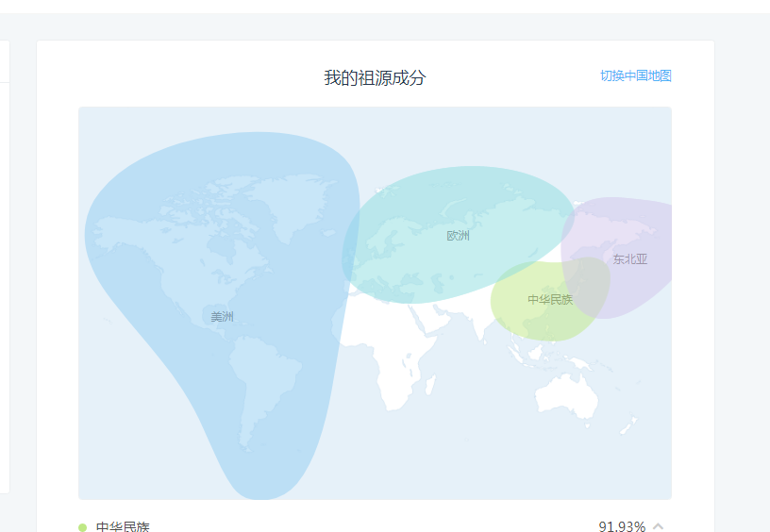Collapse the 中华民族 row chevron

coord(658,526)
